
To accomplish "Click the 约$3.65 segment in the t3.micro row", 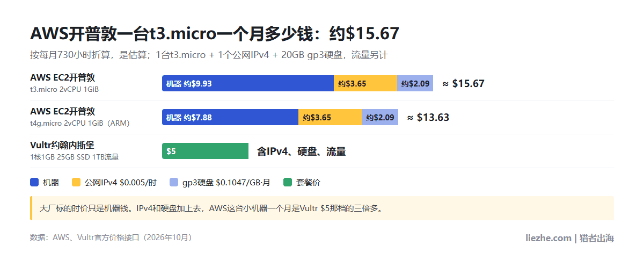I will point(365,83).
